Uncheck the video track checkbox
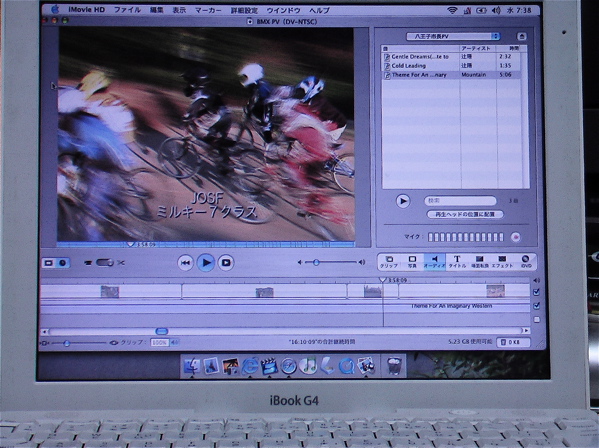The image size is (599, 448). click(x=536, y=292)
